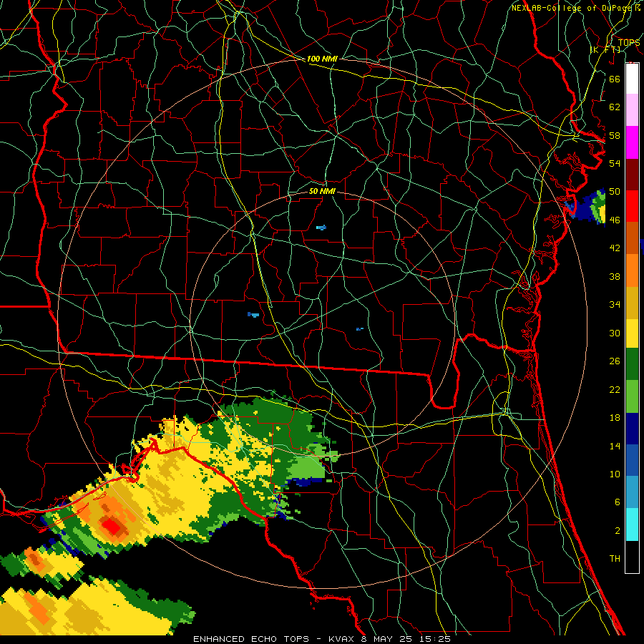
Task: Click the 'TH' threshold legend label
Action: (615, 559)
